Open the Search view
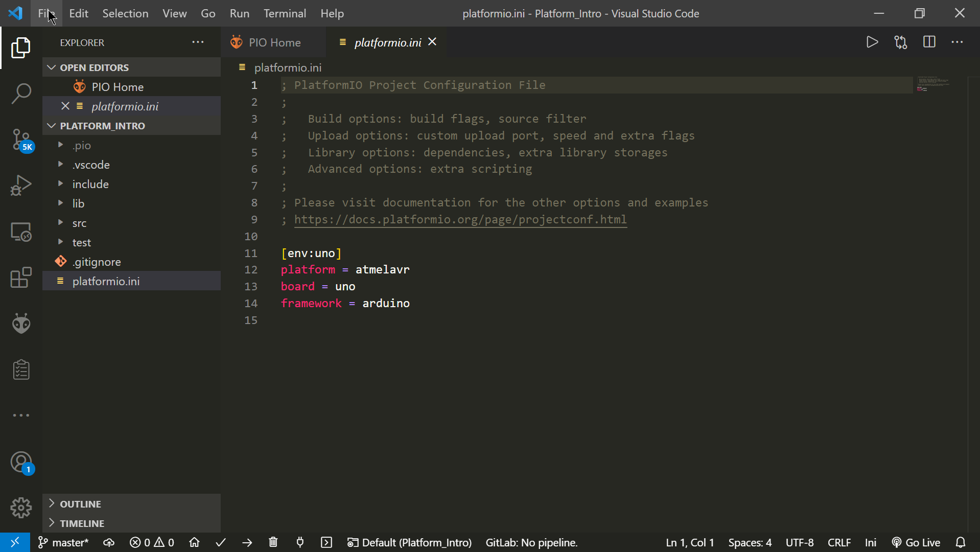980x552 pixels. point(21,94)
